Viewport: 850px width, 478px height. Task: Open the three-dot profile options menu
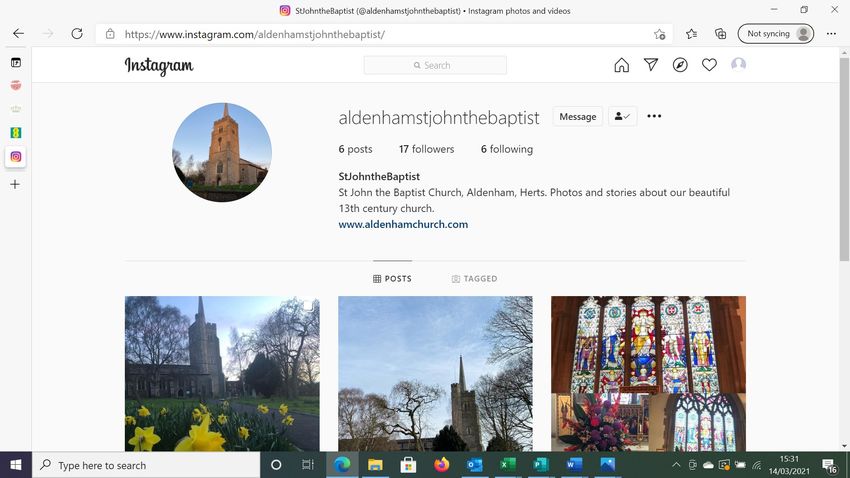click(x=654, y=116)
